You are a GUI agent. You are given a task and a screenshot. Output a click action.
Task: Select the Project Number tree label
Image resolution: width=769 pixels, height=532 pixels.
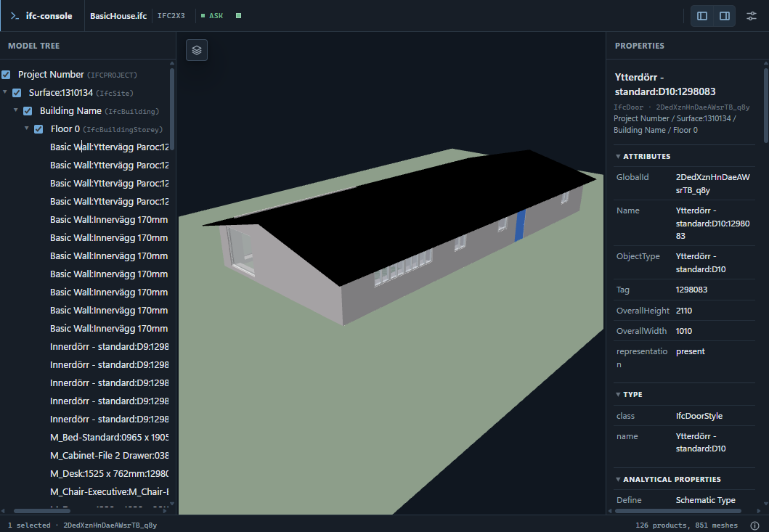(x=51, y=75)
